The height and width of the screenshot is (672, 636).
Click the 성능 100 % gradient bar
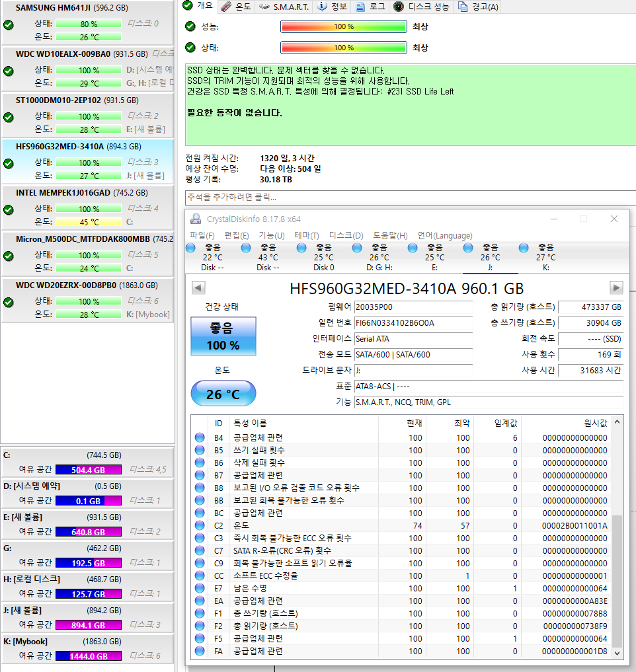(344, 26)
